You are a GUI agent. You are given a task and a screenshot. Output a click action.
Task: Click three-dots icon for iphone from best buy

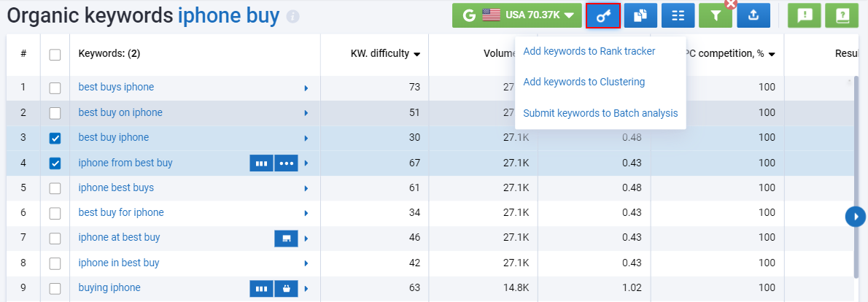(286, 163)
